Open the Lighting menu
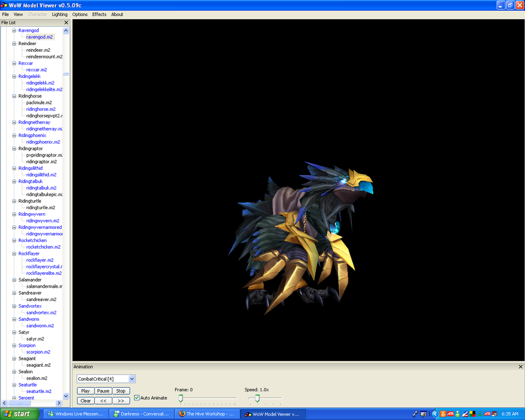525x420 pixels. click(59, 14)
